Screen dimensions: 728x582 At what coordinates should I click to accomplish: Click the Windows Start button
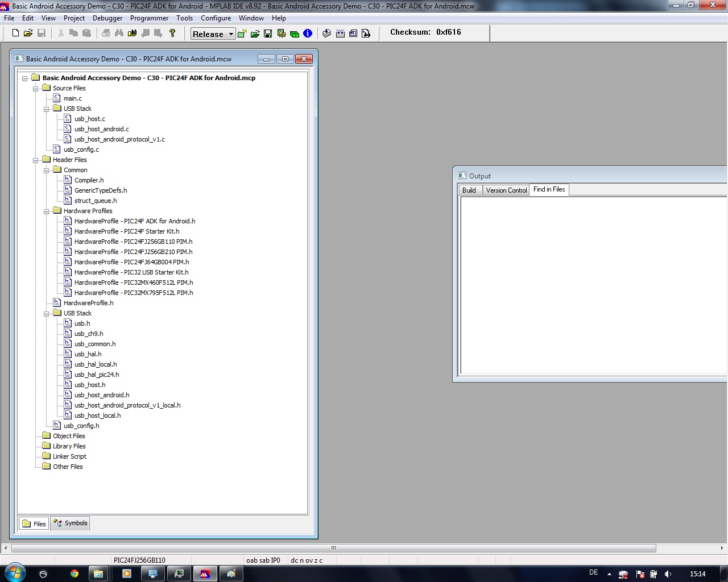[x=15, y=572]
